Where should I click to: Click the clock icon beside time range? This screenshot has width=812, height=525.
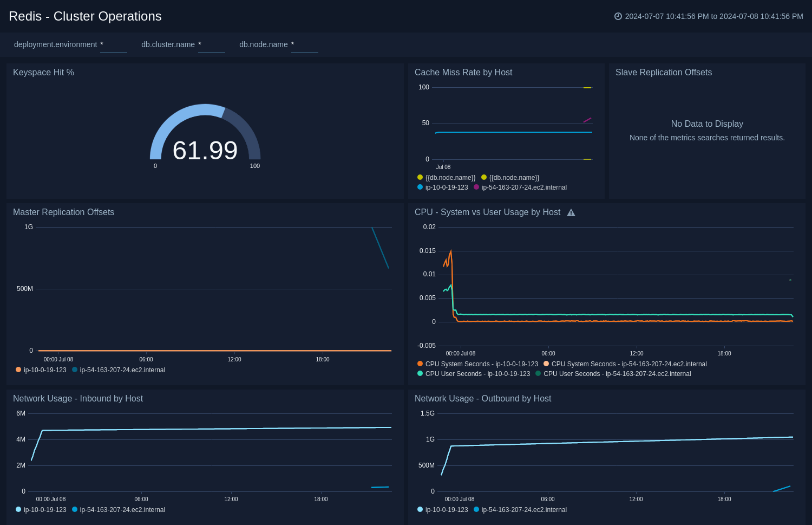coord(618,16)
